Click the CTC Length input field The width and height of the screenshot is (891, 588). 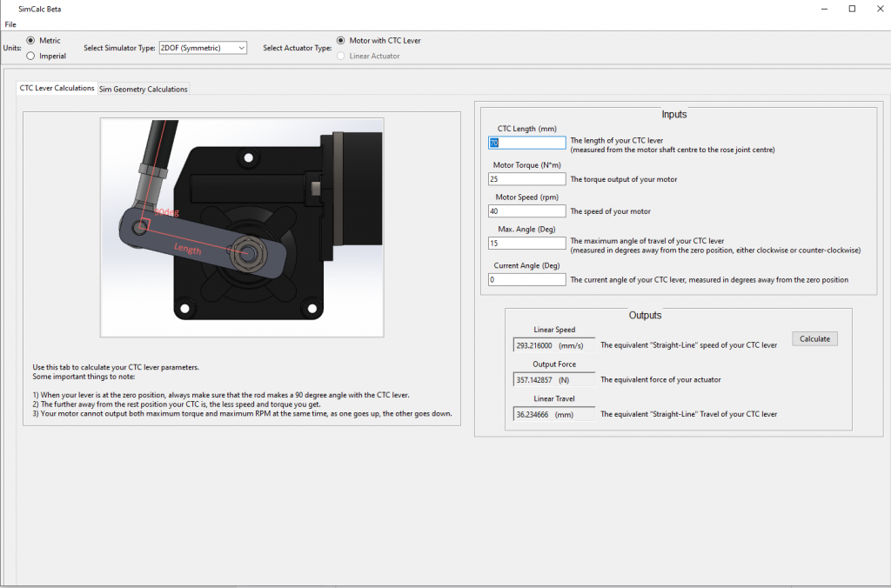[526, 143]
